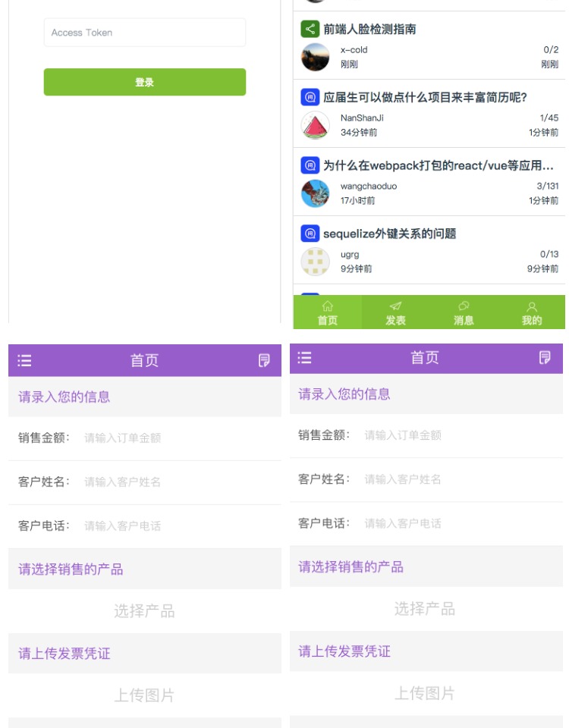Click the note icon in the right 首页 header
Viewport: 569px width, 728px height.
pyautogui.click(x=545, y=358)
